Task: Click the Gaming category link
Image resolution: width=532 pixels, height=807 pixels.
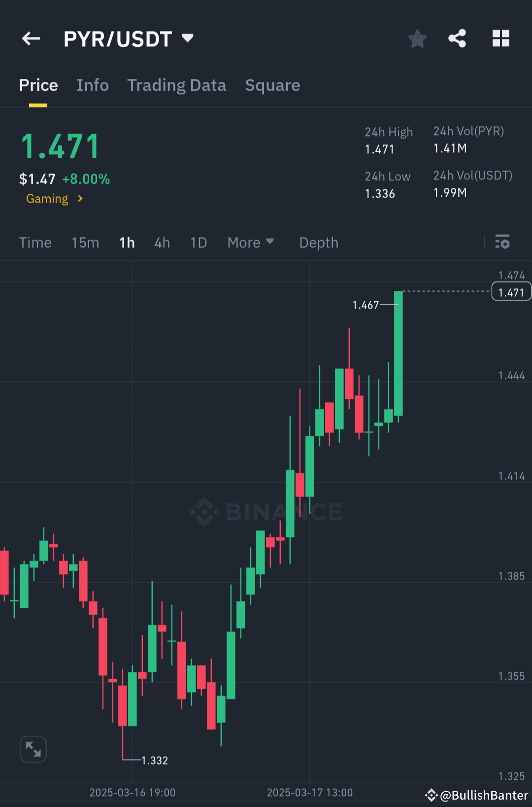Action: click(x=47, y=199)
